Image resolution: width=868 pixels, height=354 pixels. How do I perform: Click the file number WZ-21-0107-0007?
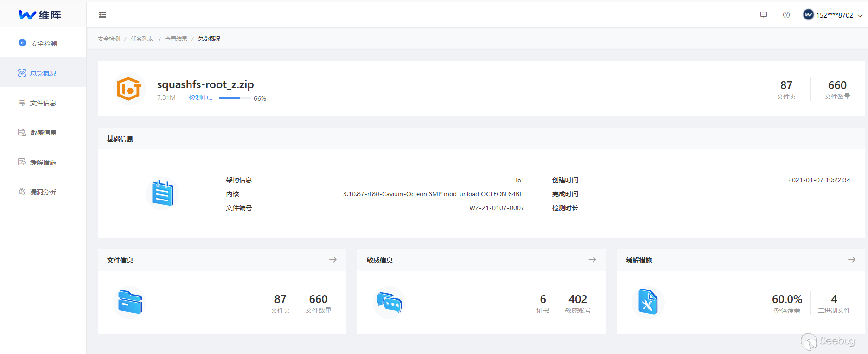497,208
